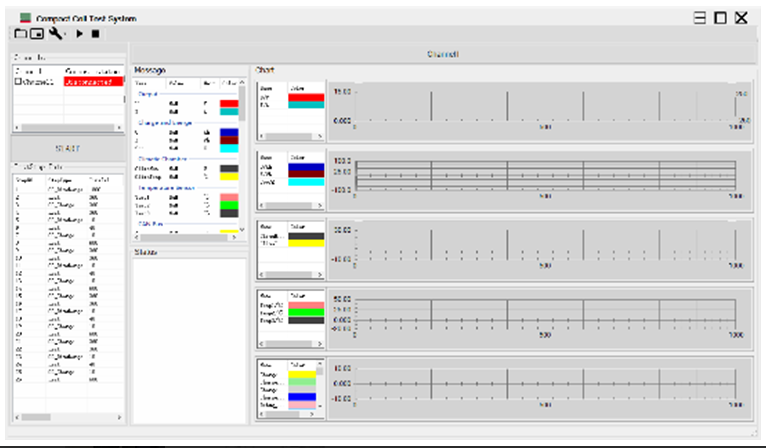Screen dimensions: 766x448
Task: Click the blue swatch in fifth chart legend
Action: pos(302,397)
